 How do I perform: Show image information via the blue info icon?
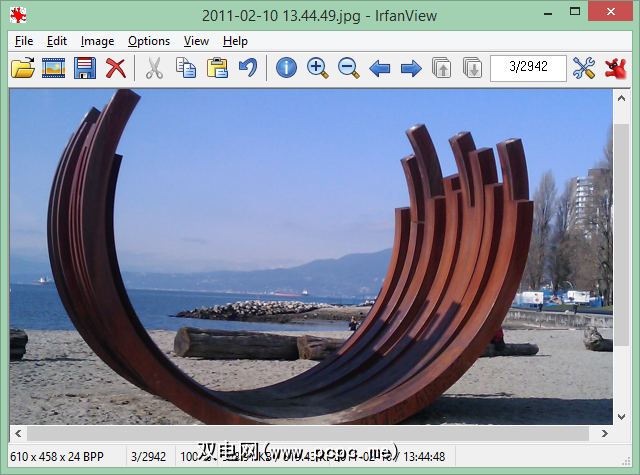[x=286, y=69]
